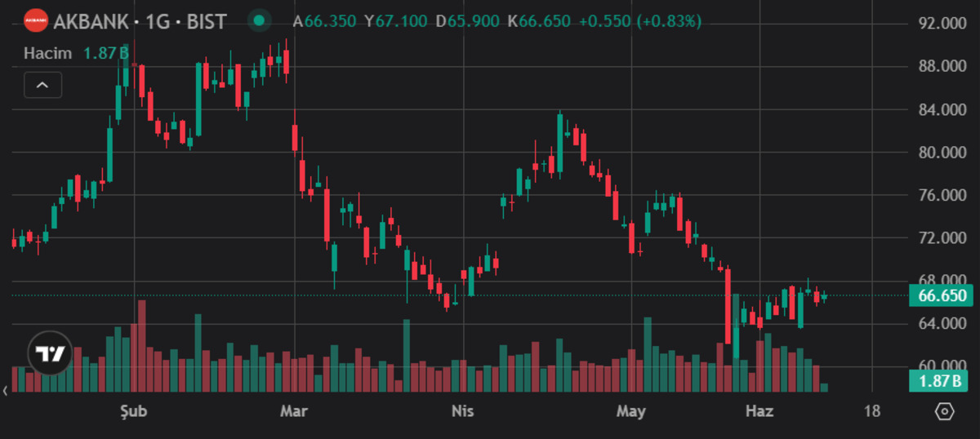Click the high price value Y67.100
The width and height of the screenshot is (980, 439).
click(395, 21)
